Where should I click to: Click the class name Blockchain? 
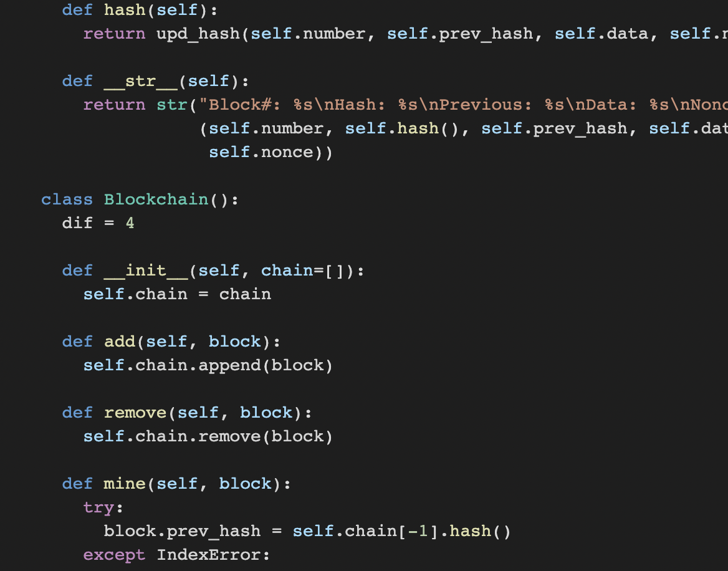point(156,199)
